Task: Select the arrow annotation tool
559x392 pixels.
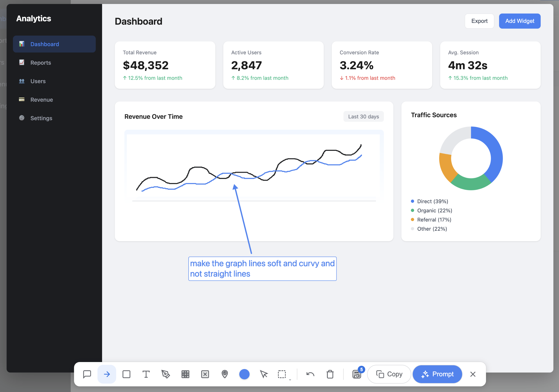Action: tap(107, 374)
